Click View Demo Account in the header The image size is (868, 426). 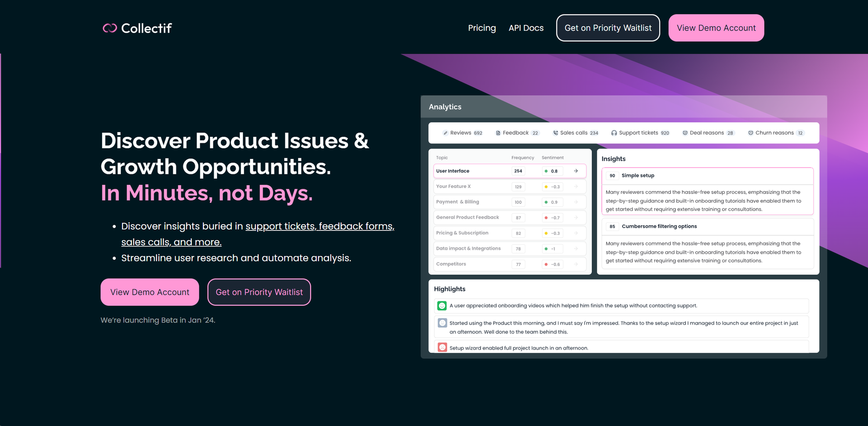[x=716, y=28]
